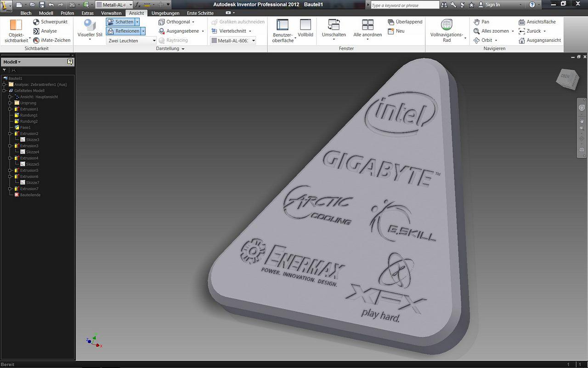Switch to Vollbild full-screen mode

click(x=305, y=29)
